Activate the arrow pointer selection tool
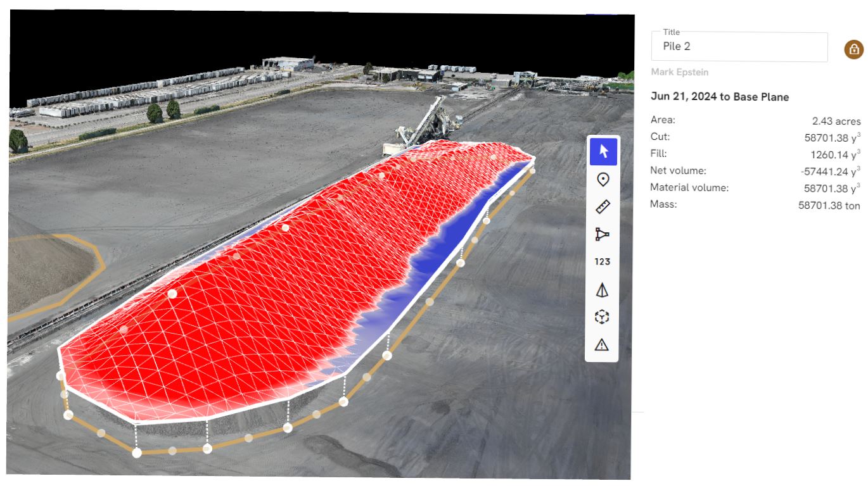 coord(603,151)
